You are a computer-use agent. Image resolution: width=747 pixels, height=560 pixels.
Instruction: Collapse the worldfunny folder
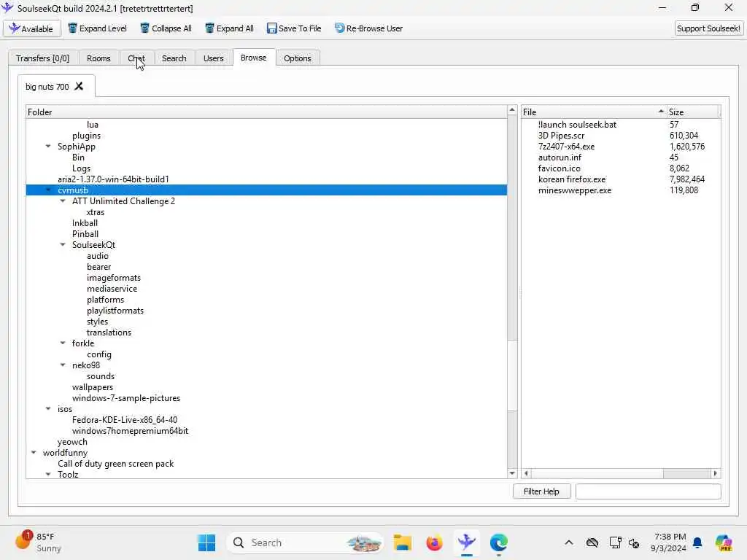coord(34,452)
